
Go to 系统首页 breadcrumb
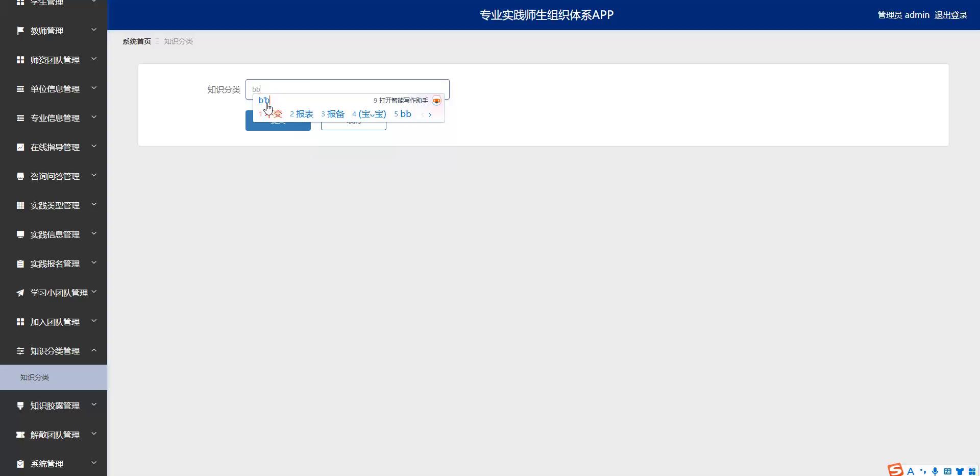(137, 41)
